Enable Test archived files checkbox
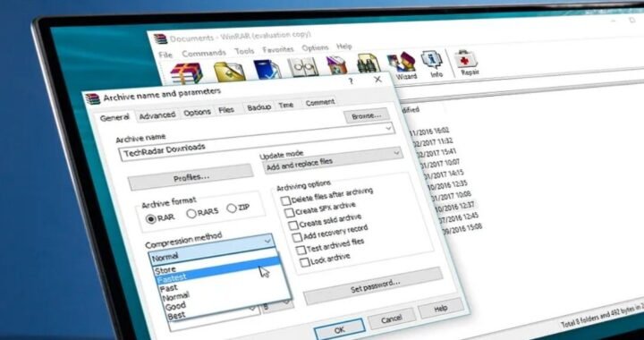 [301, 250]
